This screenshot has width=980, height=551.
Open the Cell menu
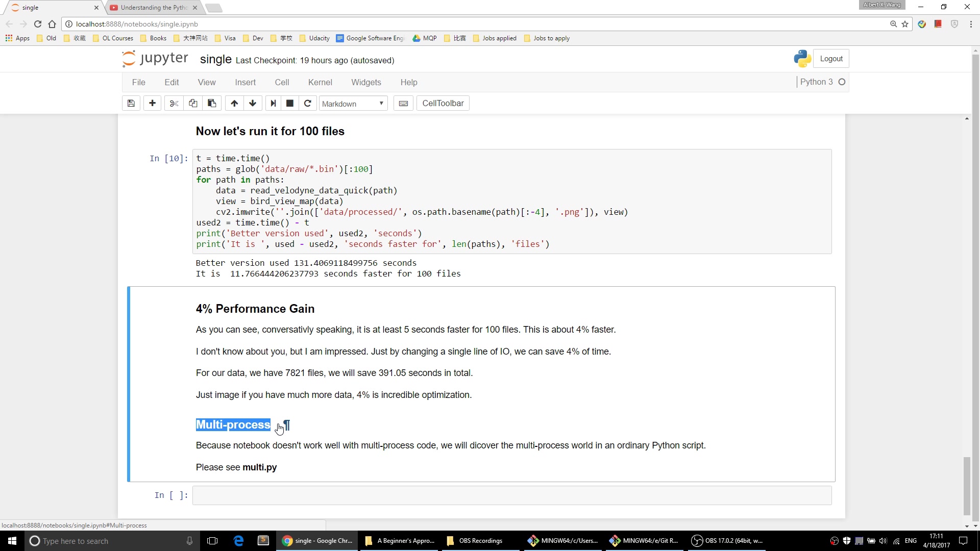click(282, 83)
